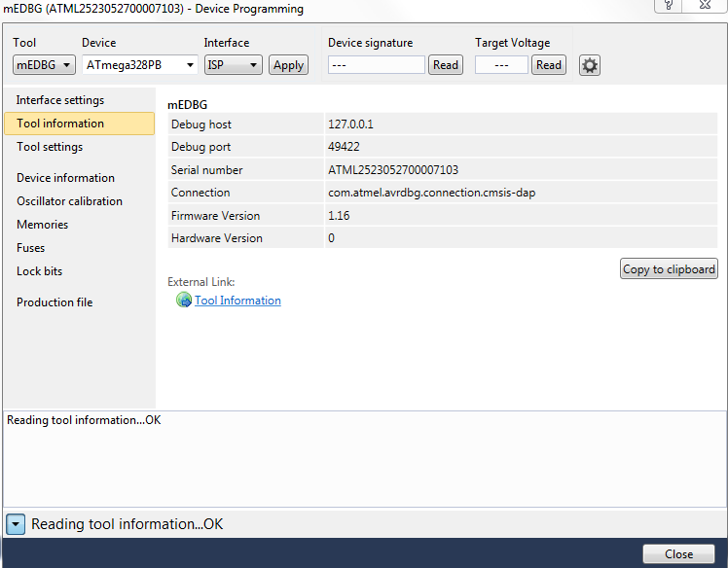Viewport: 728px width, 568px height.
Task: Click the help question mark button
Action: [x=669, y=5]
